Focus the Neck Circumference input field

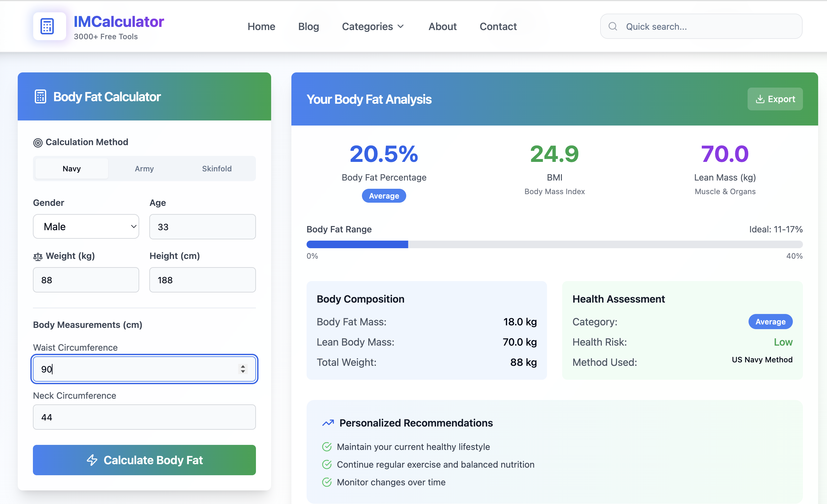(x=144, y=417)
